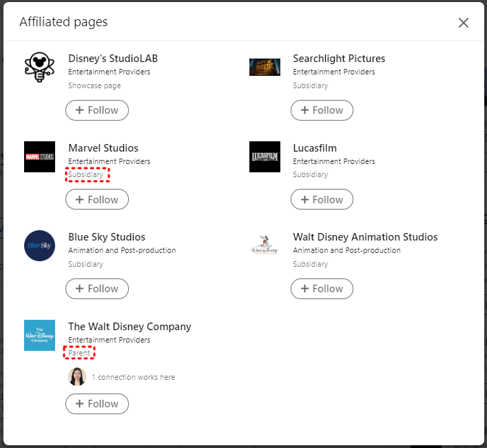Follow Marvel Studios page
This screenshot has height=448, width=487.
pos(97,199)
